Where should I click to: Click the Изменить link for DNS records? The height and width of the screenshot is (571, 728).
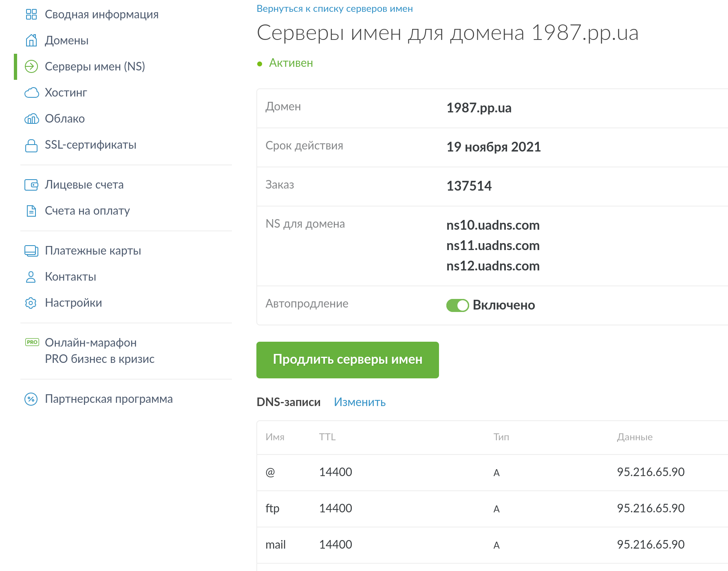point(360,402)
